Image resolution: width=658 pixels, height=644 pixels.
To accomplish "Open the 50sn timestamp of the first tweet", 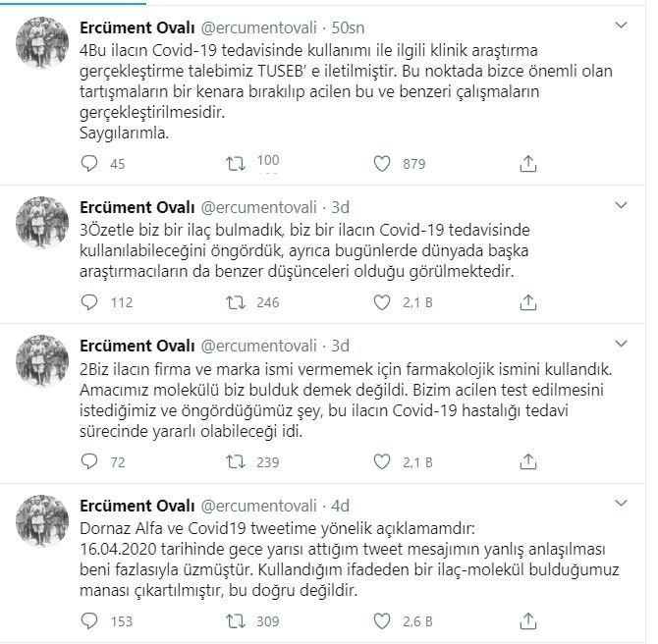I will tap(348, 27).
